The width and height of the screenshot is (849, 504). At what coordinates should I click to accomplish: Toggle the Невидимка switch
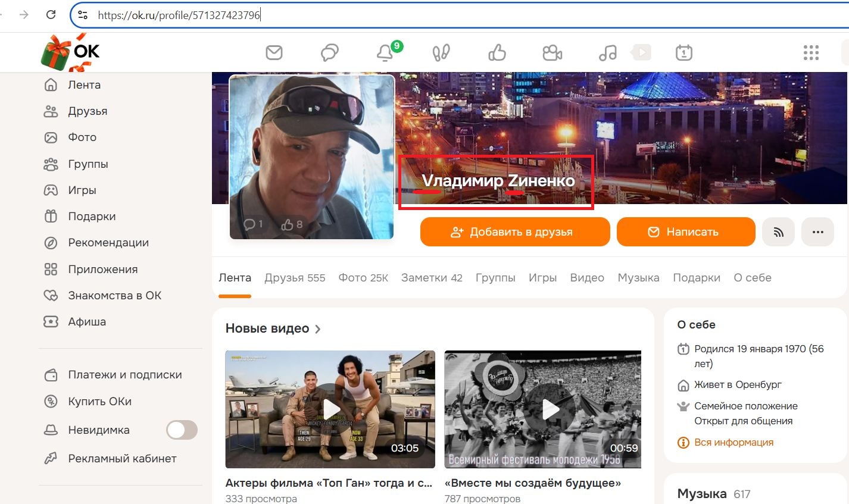pyautogui.click(x=182, y=430)
